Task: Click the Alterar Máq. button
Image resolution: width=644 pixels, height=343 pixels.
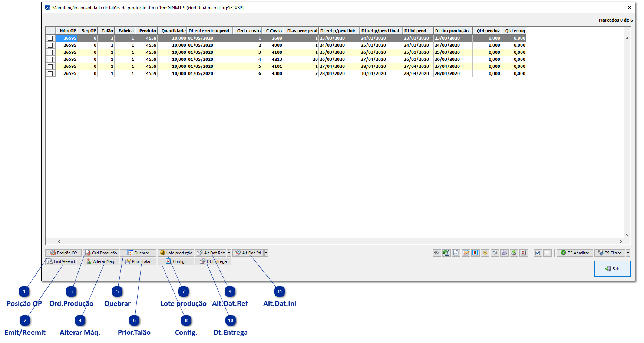Action: coord(101,261)
